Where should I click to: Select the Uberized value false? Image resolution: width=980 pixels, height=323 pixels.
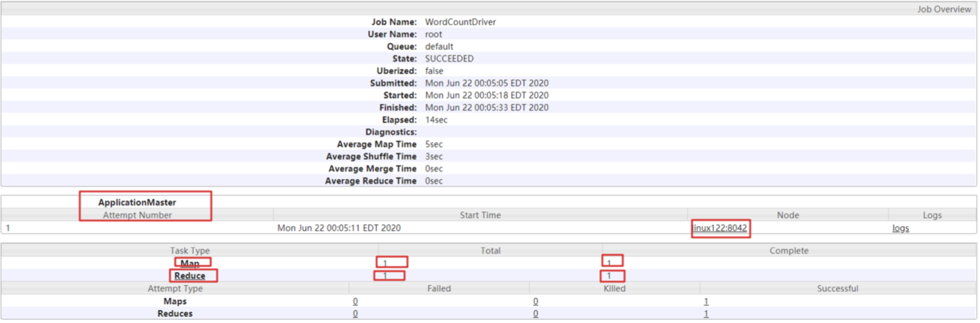coord(434,71)
